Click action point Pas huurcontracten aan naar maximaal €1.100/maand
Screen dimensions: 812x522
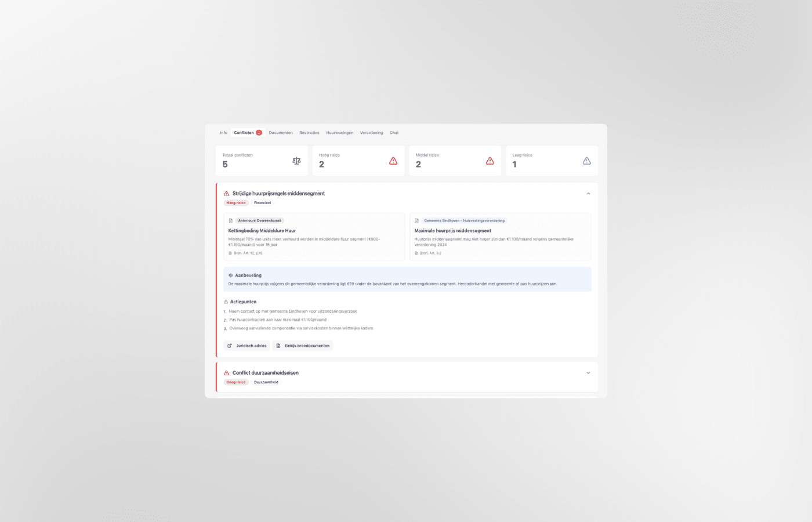[278, 320]
